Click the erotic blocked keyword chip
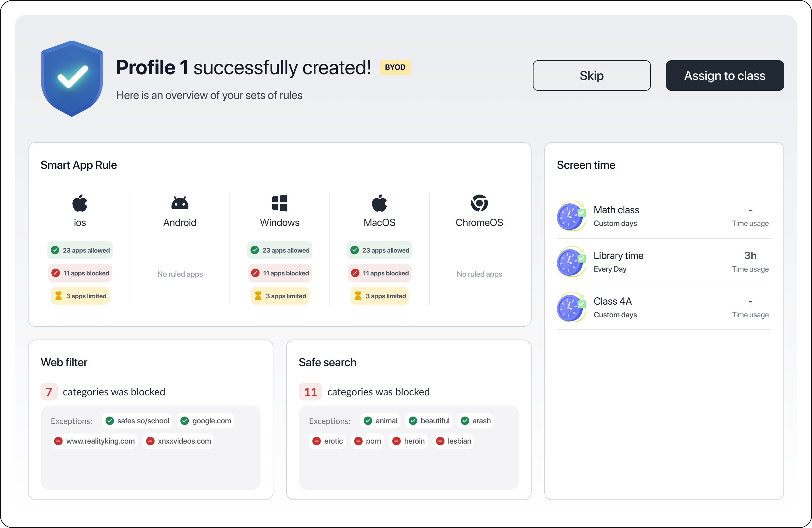 tap(327, 441)
